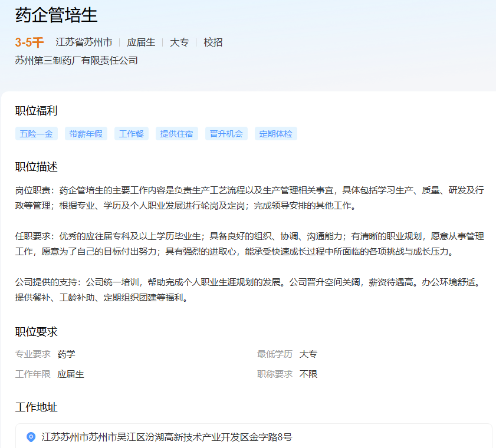
Task: Click the 工作地址 section heading
Action: [36, 407]
